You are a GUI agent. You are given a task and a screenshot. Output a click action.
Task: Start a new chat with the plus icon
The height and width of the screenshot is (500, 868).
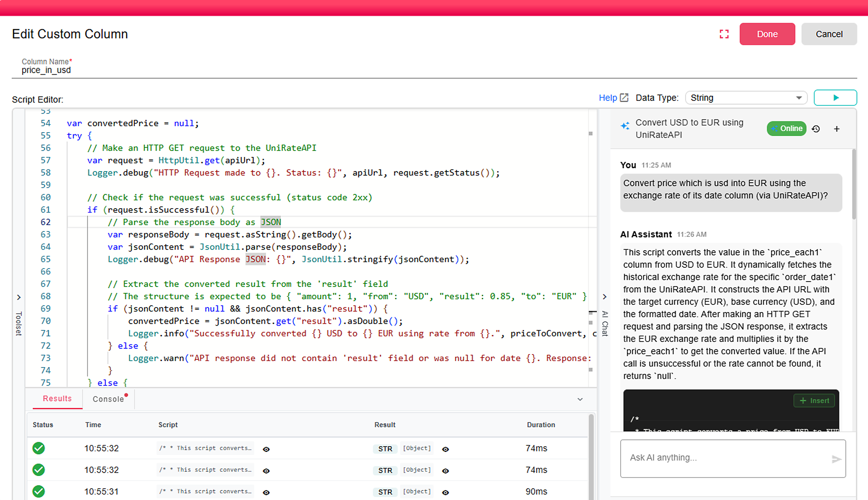pos(836,128)
